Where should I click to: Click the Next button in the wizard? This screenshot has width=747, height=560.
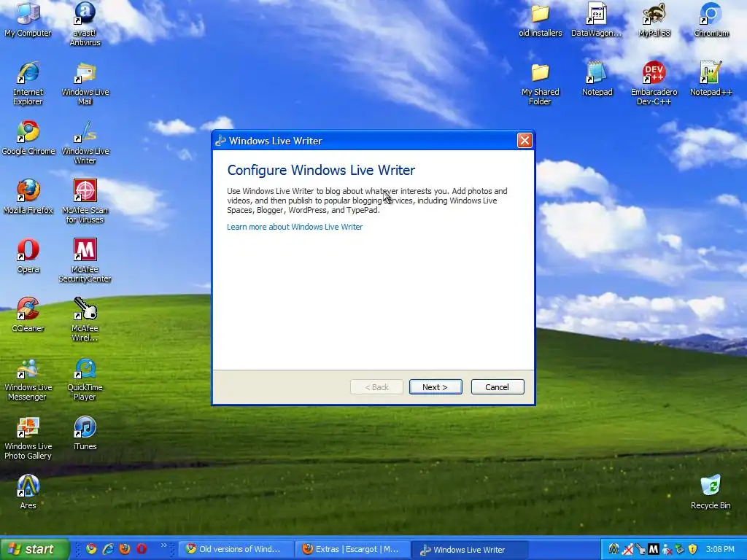click(x=436, y=387)
